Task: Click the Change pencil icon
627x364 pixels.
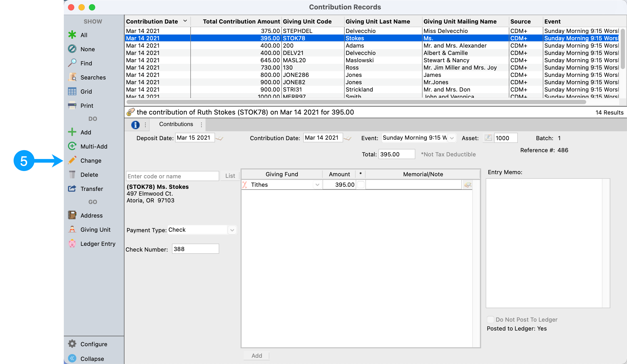Action: (x=72, y=160)
